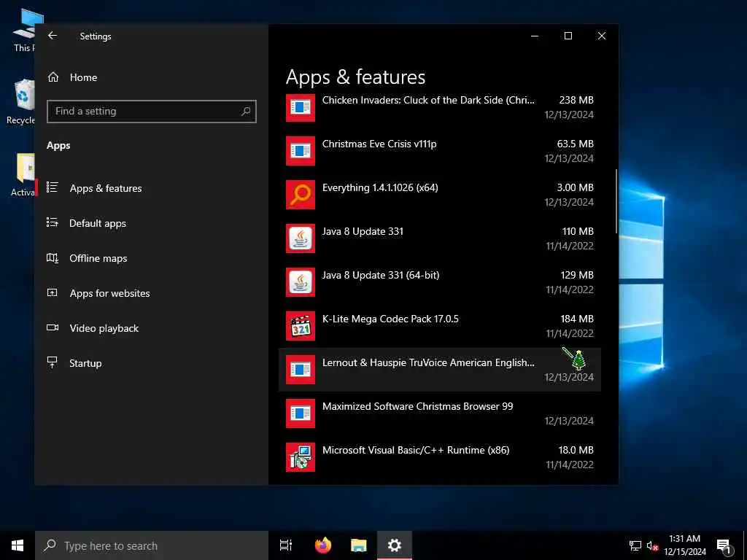Select the Video playback sidebar icon

tap(53, 327)
